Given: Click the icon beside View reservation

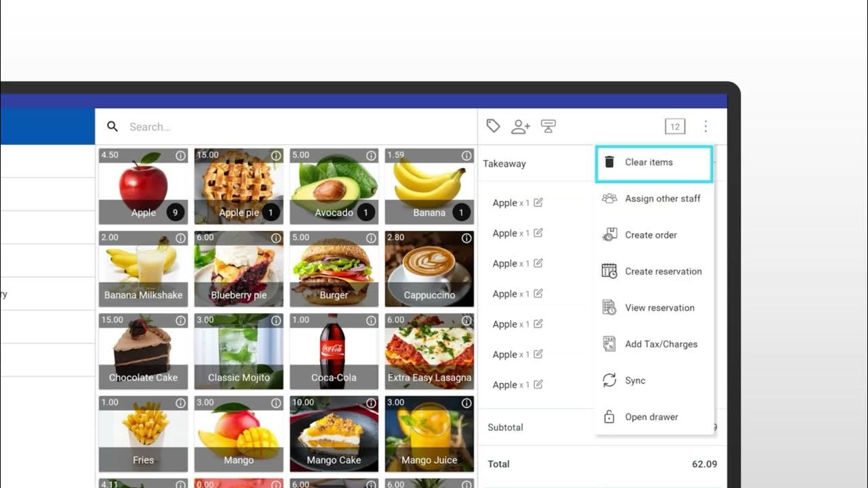Looking at the screenshot, I should click(x=609, y=308).
